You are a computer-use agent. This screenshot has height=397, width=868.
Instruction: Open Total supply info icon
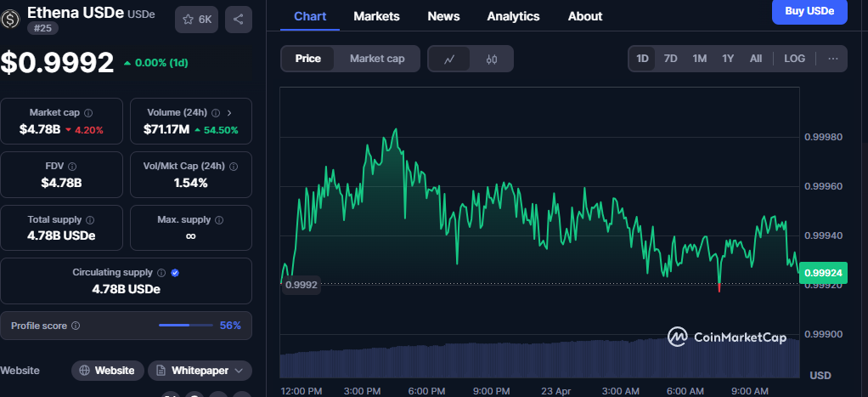click(90, 220)
